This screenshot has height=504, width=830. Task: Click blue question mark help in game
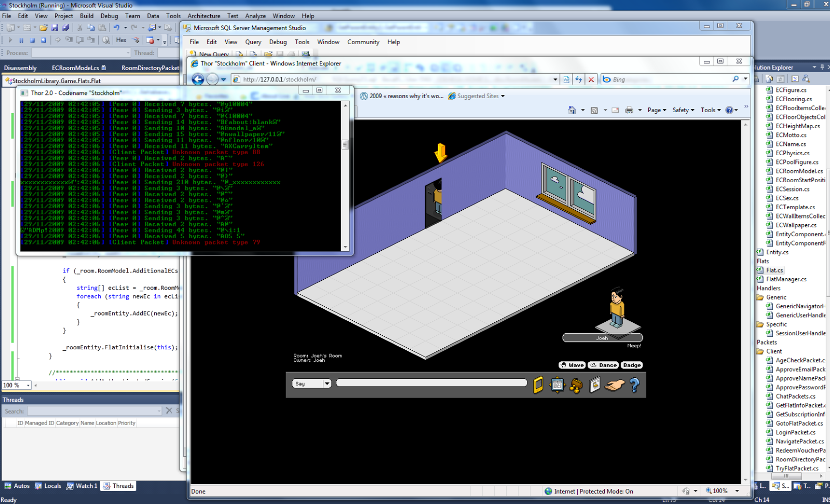[634, 385]
